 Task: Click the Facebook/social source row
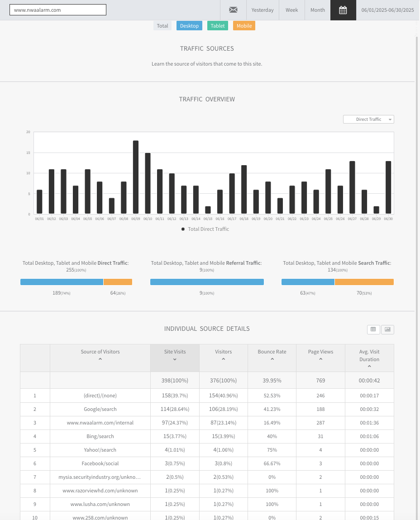[207, 463]
